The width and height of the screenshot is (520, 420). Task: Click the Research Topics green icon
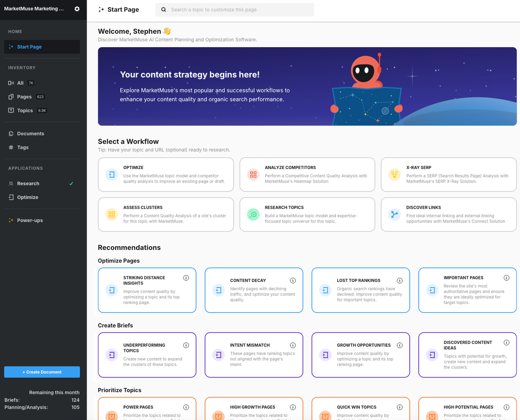pyautogui.click(x=253, y=215)
